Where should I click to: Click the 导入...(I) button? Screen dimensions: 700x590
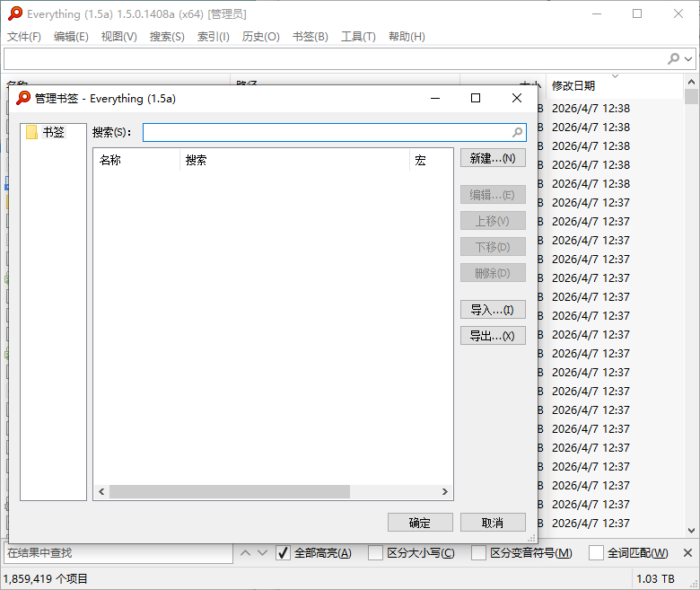tap(493, 310)
